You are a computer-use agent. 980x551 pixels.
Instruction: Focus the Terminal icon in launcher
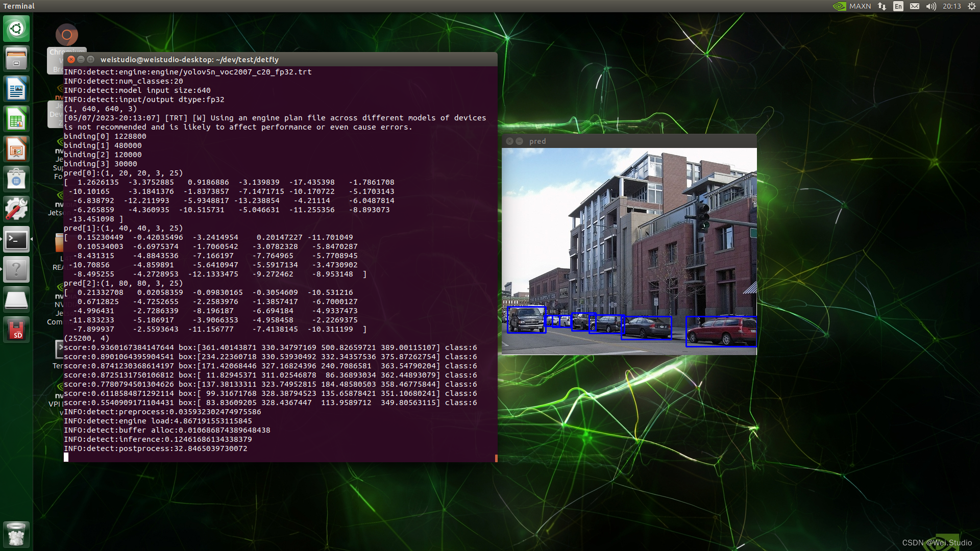pos(16,239)
